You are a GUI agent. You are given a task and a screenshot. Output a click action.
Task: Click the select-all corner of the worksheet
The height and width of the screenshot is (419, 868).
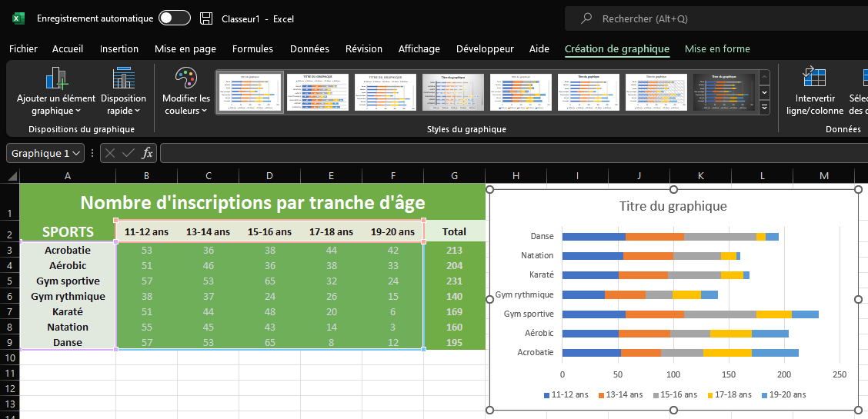9,176
